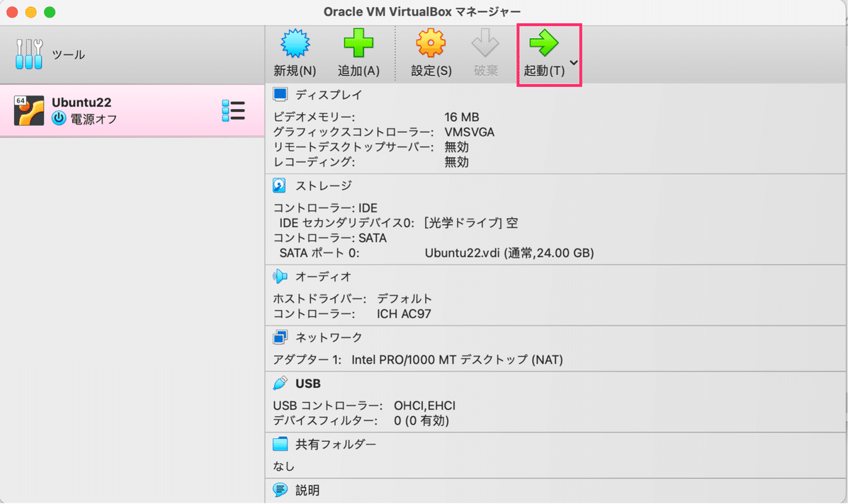Image resolution: width=850 pixels, height=504 pixels.
Task: Click the ホストドライバー デフォルト value
Action: point(404,299)
